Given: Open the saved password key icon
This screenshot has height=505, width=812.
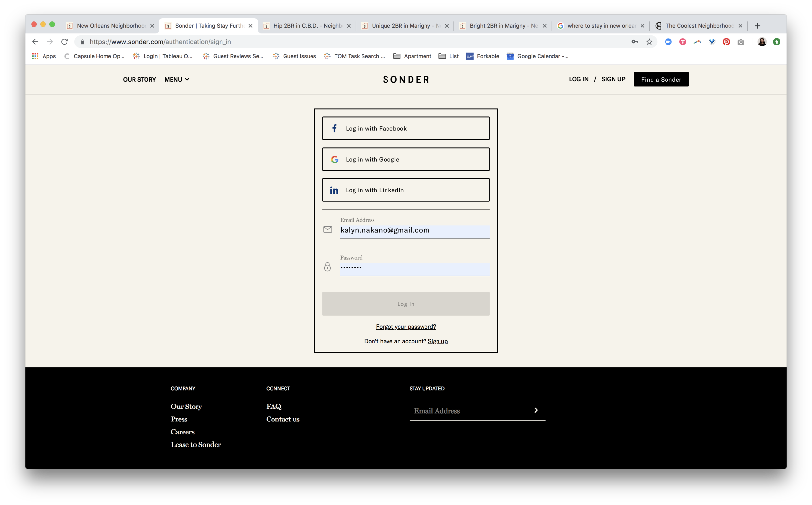Looking at the screenshot, I should click(634, 42).
